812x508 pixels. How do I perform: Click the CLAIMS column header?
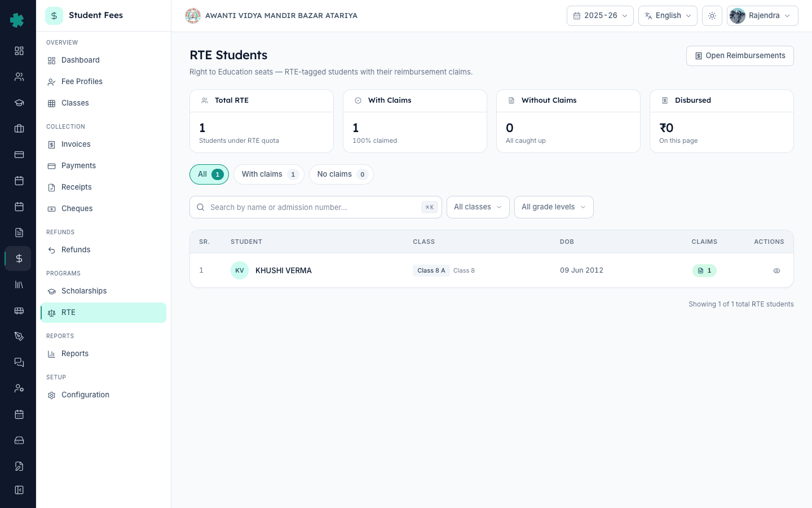(704, 242)
